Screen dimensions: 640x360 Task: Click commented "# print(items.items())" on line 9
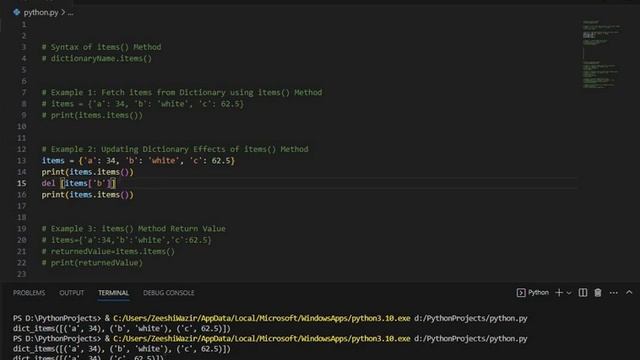point(92,115)
